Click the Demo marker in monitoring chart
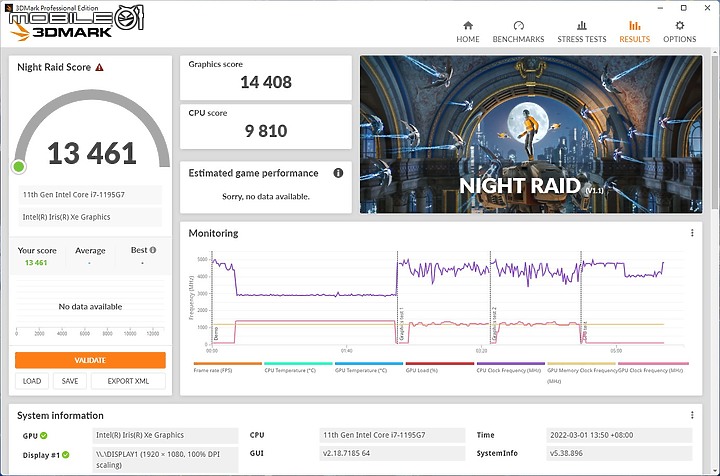The image size is (720, 476). (216, 334)
